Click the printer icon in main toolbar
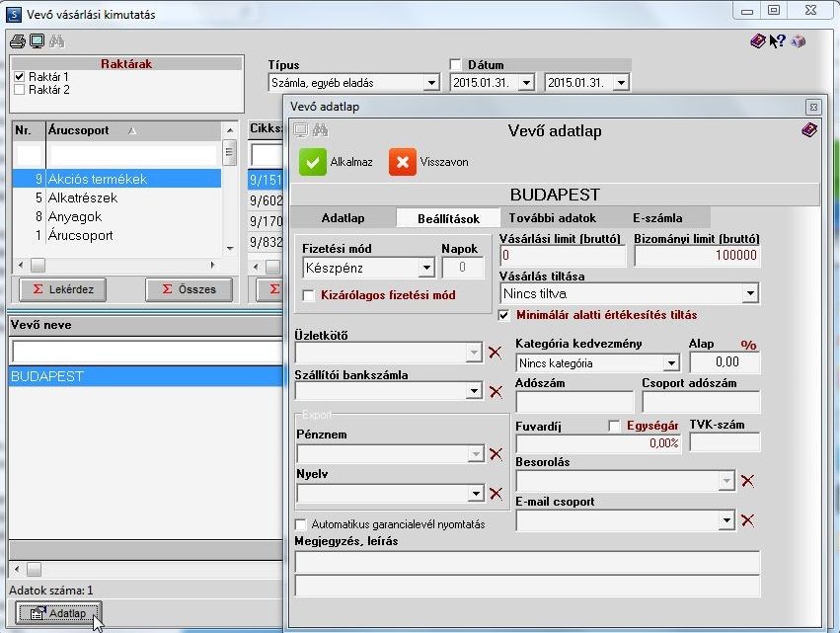 [17, 41]
